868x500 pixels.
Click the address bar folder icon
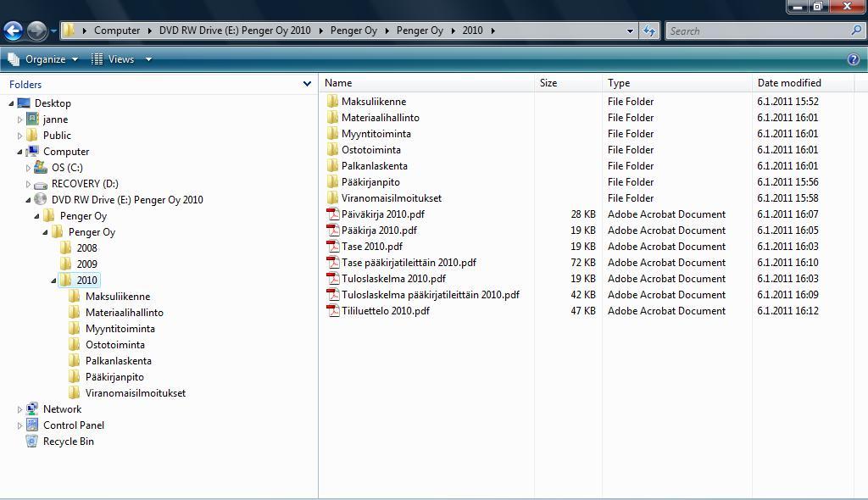pyautogui.click(x=69, y=31)
